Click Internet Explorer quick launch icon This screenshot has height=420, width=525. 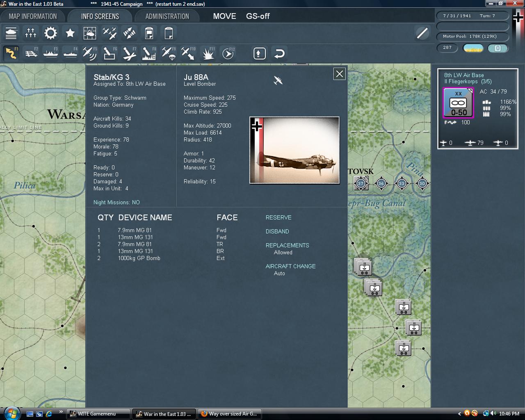click(49, 414)
